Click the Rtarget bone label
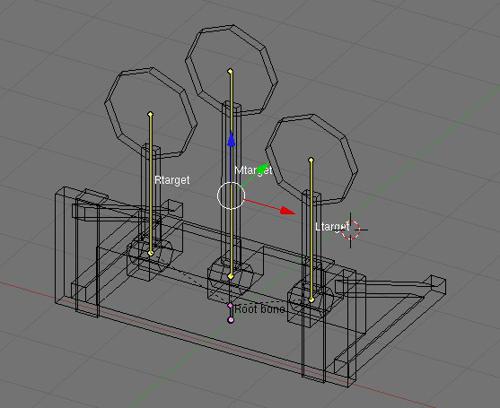This screenshot has width=500, height=408. [x=172, y=180]
